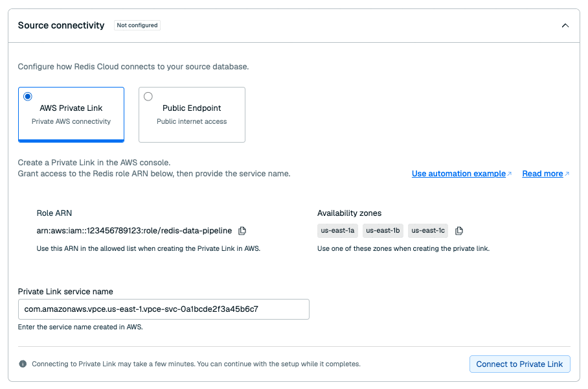Choose the AWS Private Link connectivity card
The width and height of the screenshot is (588, 389).
click(x=71, y=115)
